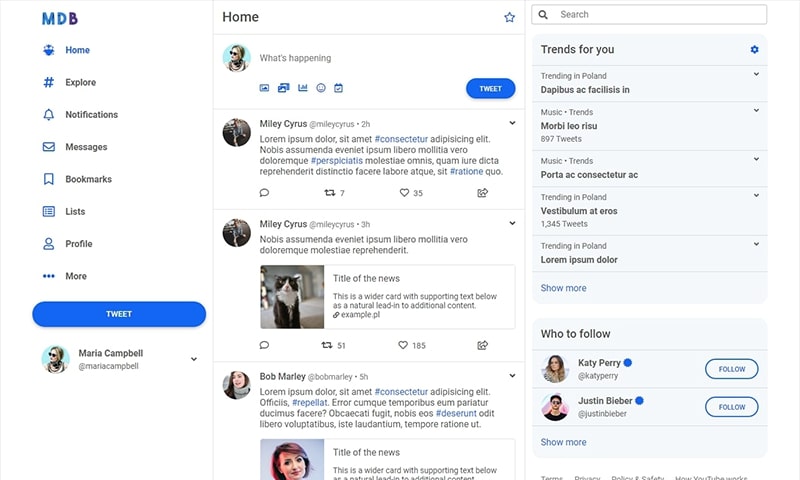Click Bob Marley's tweet avatar
The height and width of the screenshot is (480, 800).
pyautogui.click(x=237, y=385)
